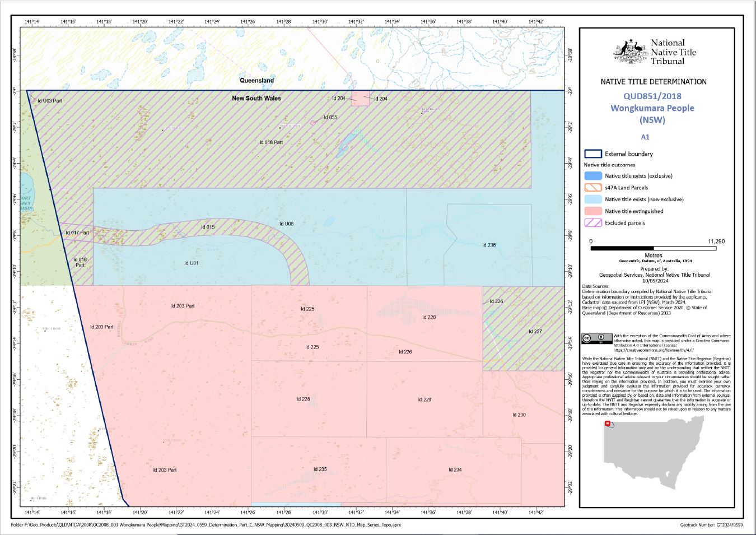This screenshot has width=756, height=535.
Task: Click the red locator marker on NSW inset
Action: tap(608, 423)
